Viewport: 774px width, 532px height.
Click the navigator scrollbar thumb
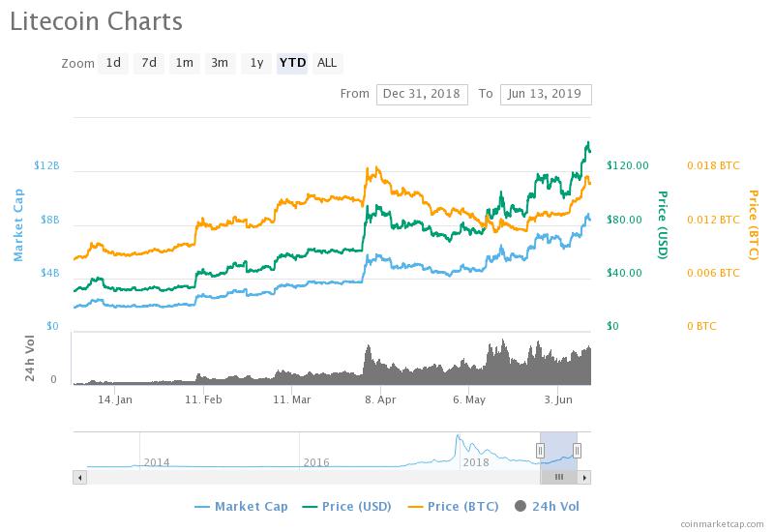point(558,477)
